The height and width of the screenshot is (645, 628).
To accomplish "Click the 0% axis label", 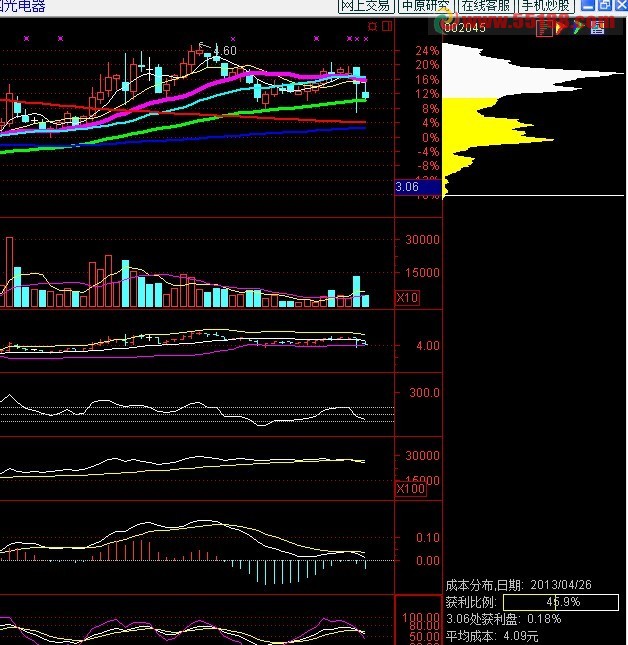I will point(431,138).
